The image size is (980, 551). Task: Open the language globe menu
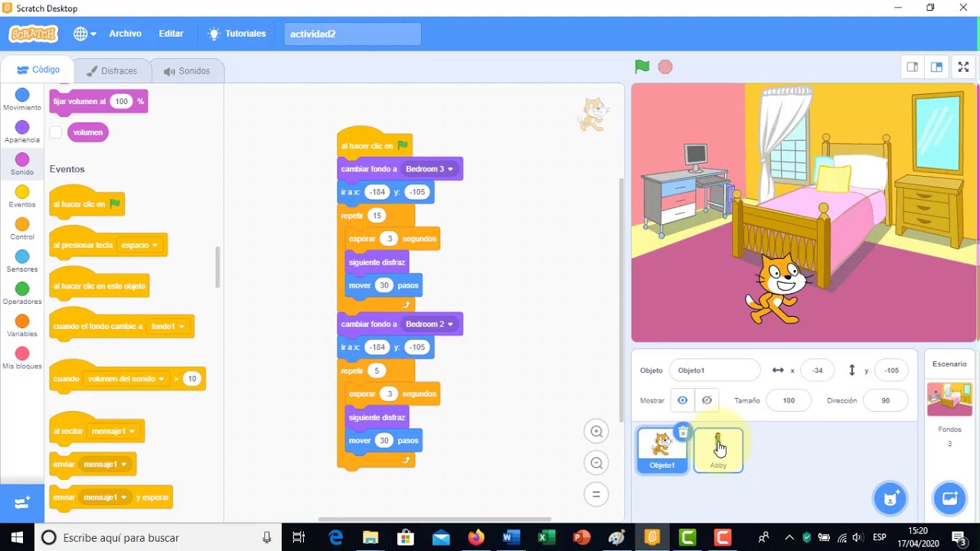coord(84,34)
